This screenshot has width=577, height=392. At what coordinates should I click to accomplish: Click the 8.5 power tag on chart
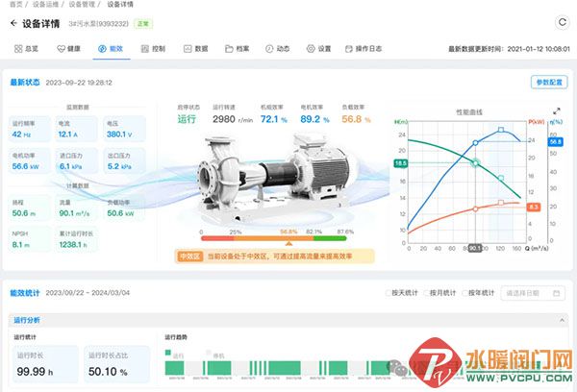(x=534, y=207)
